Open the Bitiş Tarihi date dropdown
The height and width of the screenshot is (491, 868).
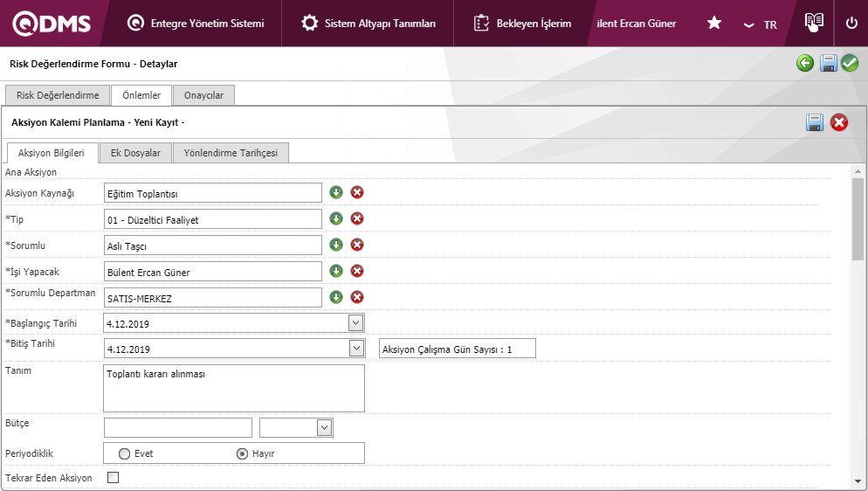[x=355, y=349]
